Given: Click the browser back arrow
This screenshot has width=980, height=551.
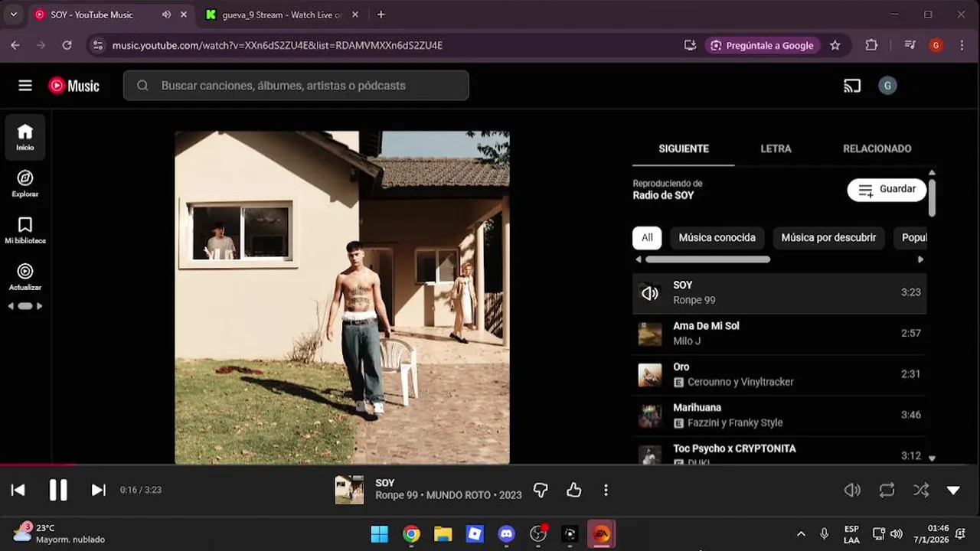Looking at the screenshot, I should tap(15, 45).
